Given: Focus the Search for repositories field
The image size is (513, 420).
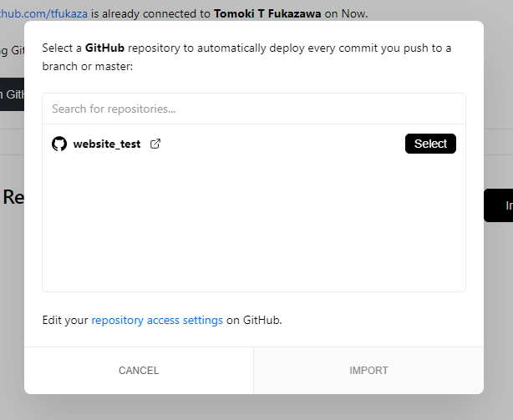Looking at the screenshot, I should pos(253,109).
